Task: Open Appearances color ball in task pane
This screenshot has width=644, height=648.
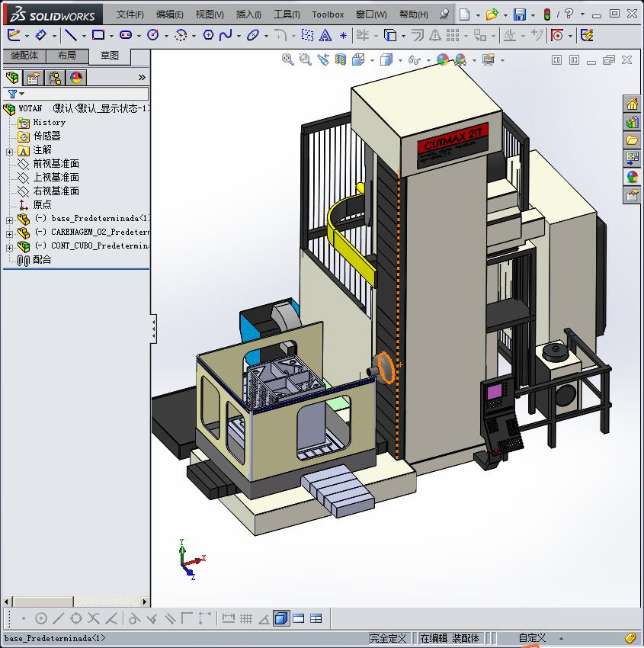Action: 632,177
